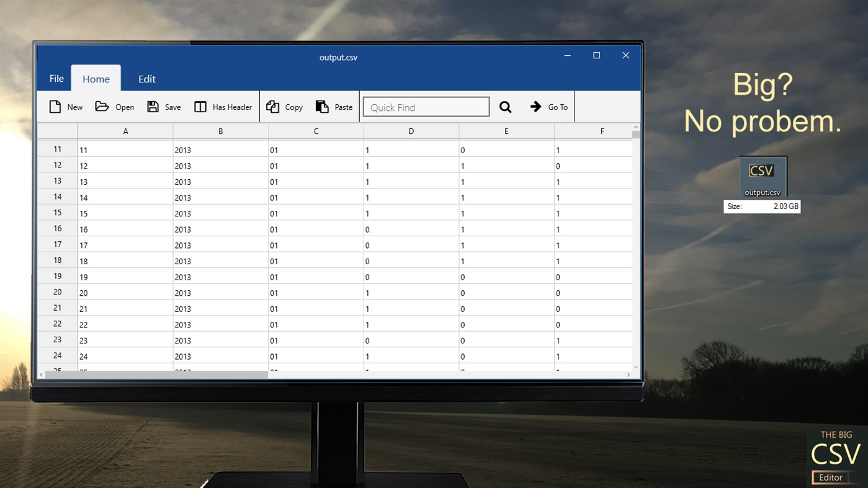Run the Quick Find search
868x488 pixels.
pos(505,106)
